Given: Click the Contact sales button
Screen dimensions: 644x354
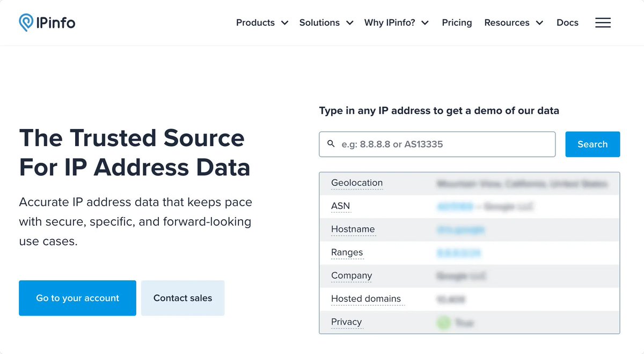Looking at the screenshot, I should pos(182,298).
